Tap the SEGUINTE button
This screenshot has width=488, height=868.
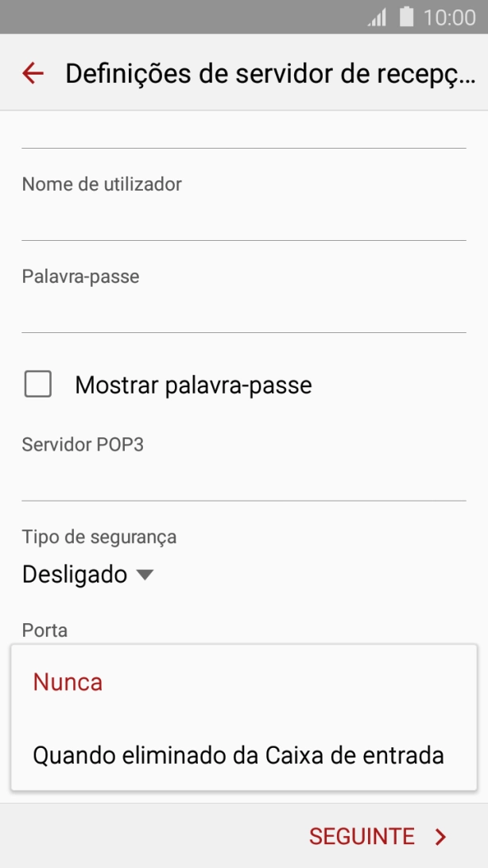362,836
